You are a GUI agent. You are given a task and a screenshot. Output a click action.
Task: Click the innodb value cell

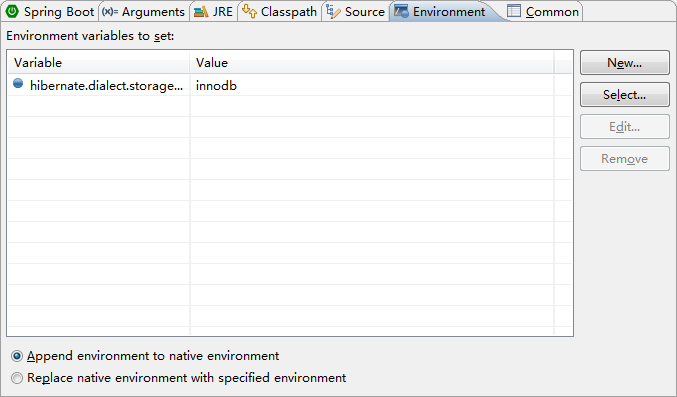point(372,85)
